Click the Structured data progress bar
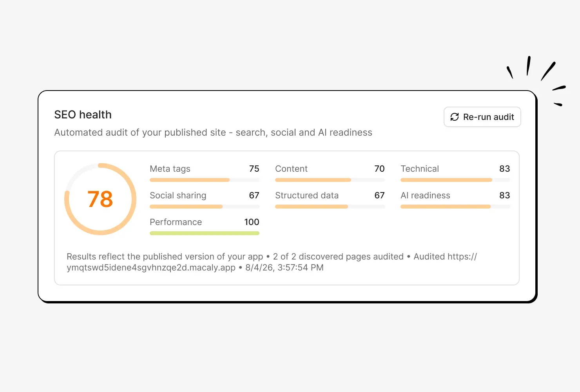The height and width of the screenshot is (392, 580). [330, 207]
